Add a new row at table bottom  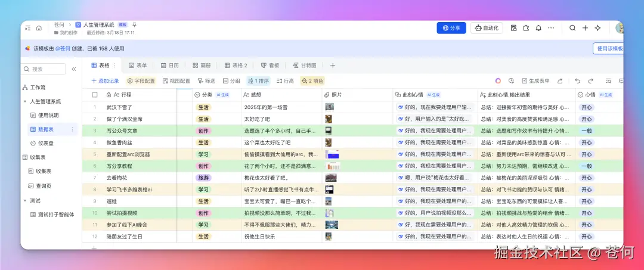94,247
